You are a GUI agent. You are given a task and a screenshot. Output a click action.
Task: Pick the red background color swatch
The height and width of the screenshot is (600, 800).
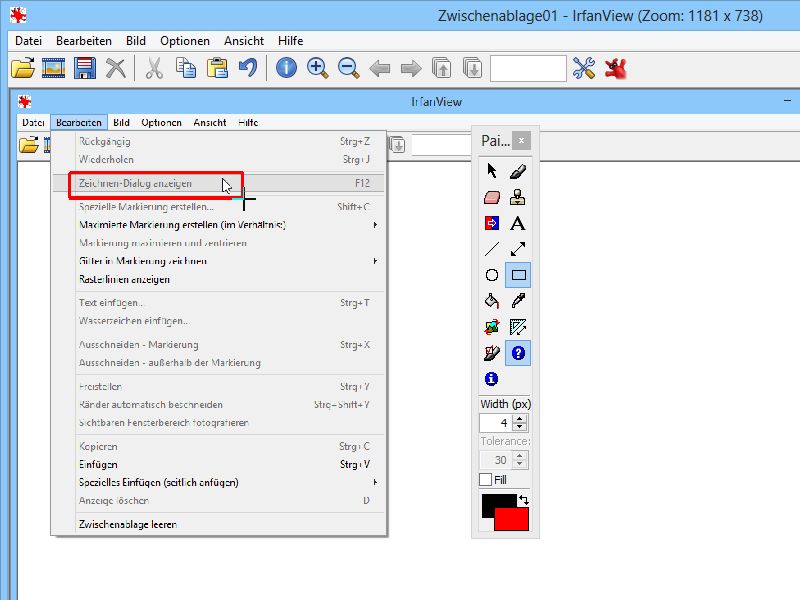(x=512, y=519)
